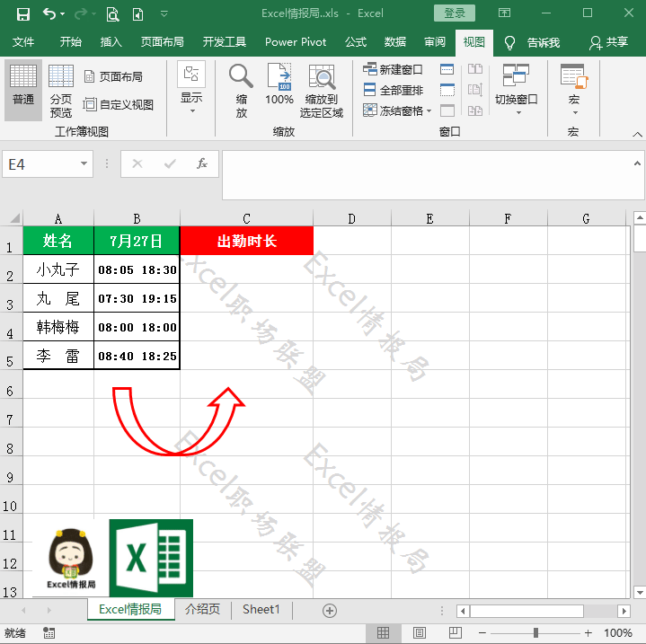Switch to the 审阅 tab
The width and height of the screenshot is (646, 644).
435,42
